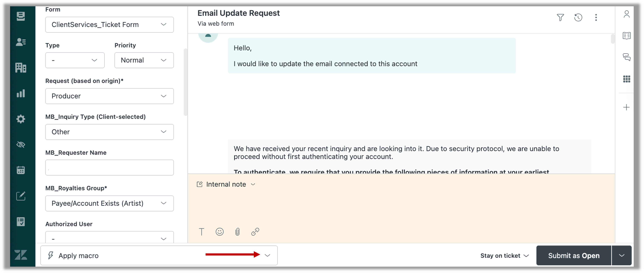Expand submit status arrow next to Submit
This screenshot has height=273, width=644.
[622, 256]
